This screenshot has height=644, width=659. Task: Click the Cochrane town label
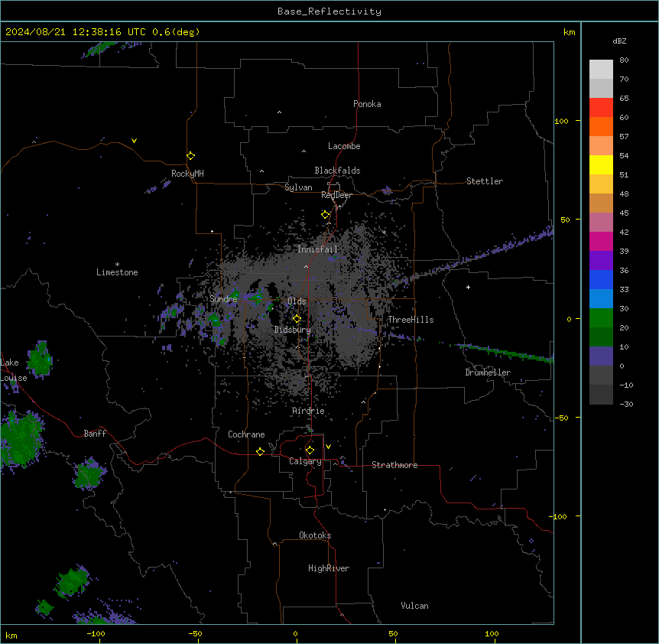tap(246, 434)
